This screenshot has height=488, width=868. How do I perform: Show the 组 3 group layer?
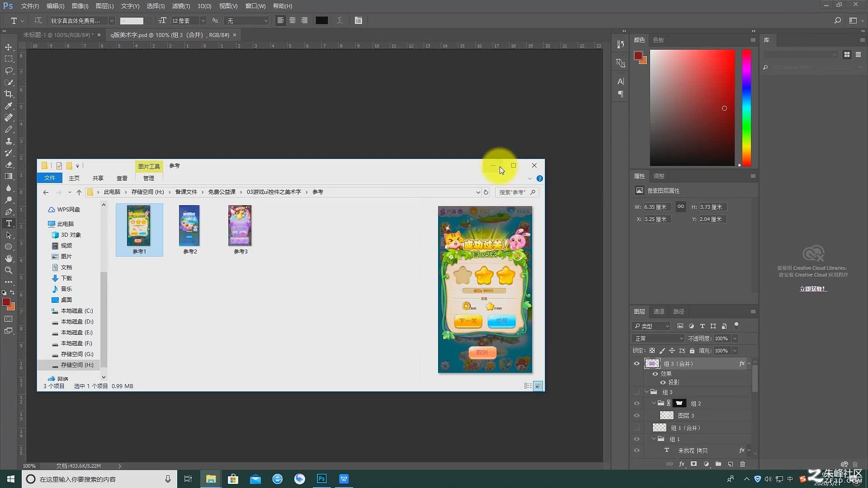coord(637,392)
